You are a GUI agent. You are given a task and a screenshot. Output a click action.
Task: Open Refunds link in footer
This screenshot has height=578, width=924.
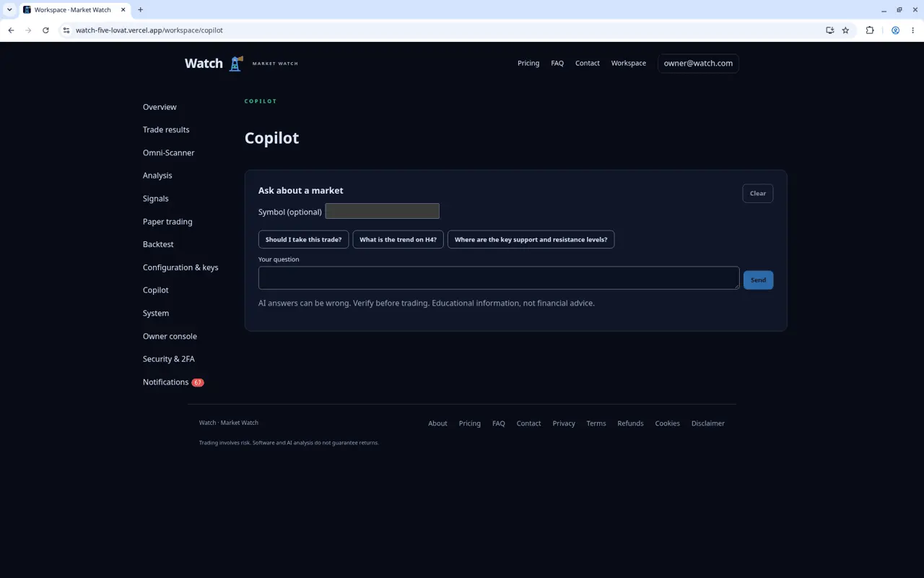(x=630, y=423)
